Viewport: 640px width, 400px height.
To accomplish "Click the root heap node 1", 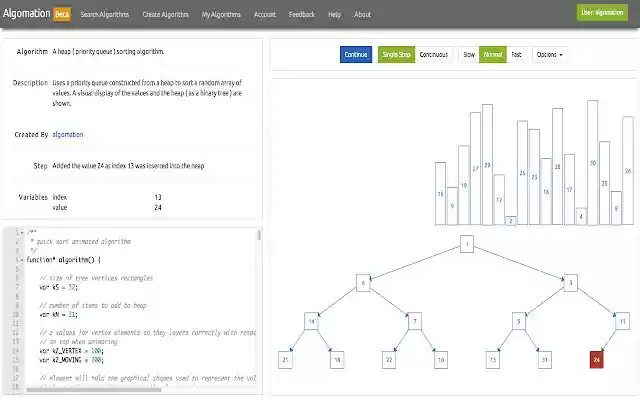I will 467,244.
